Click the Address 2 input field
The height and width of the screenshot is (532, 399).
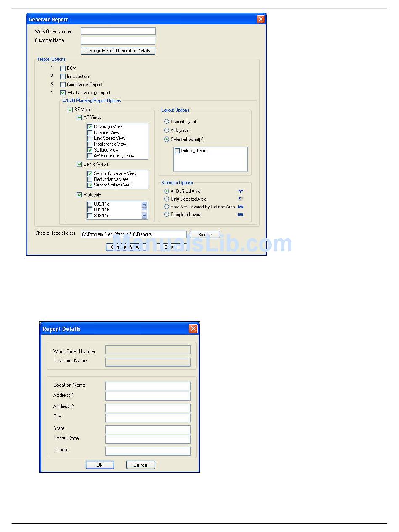(x=148, y=408)
